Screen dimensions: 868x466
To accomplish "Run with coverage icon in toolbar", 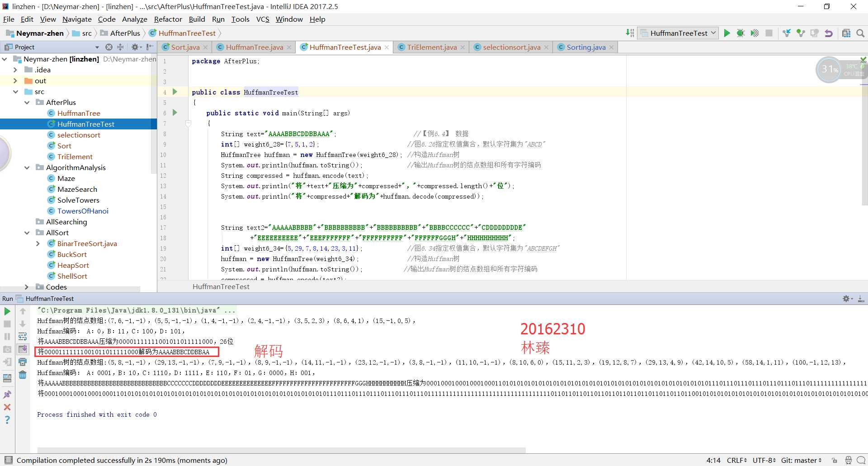I will pyautogui.click(x=755, y=33).
